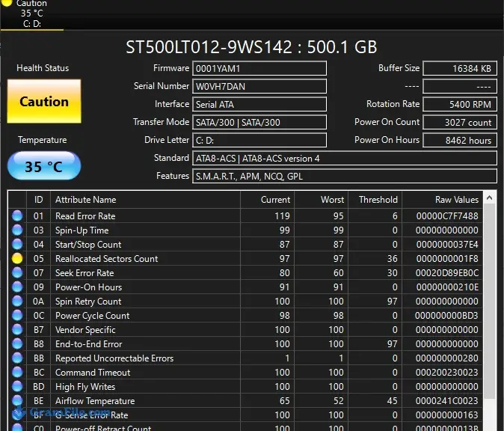Click the blue status icon for Vendor Specific
This screenshot has height=431, width=504.
tap(17, 329)
